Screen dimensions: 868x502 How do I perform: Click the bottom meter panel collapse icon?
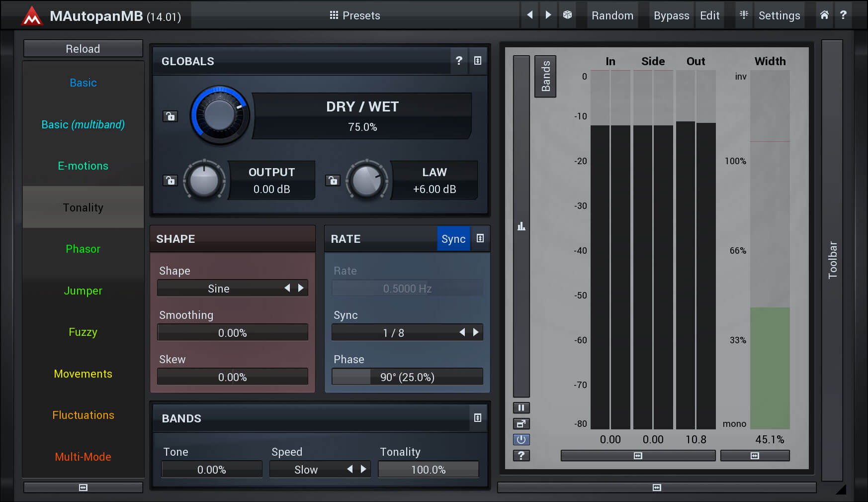(657, 488)
